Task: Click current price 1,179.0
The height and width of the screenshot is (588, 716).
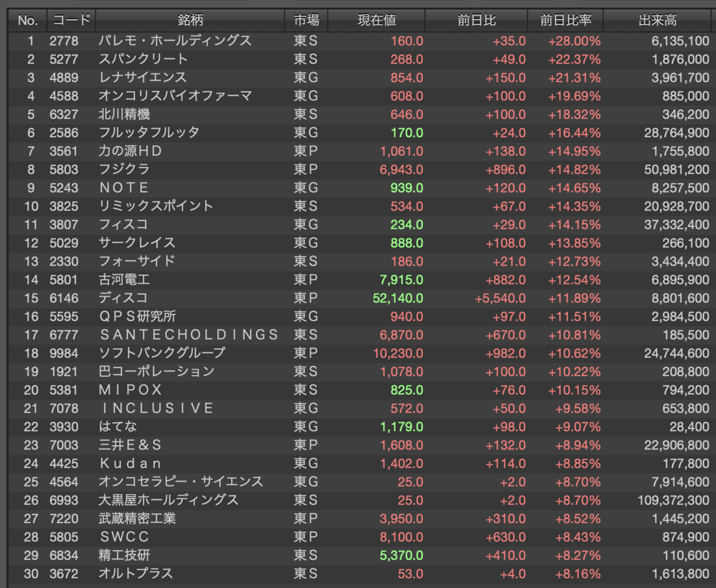Action: pyautogui.click(x=401, y=427)
